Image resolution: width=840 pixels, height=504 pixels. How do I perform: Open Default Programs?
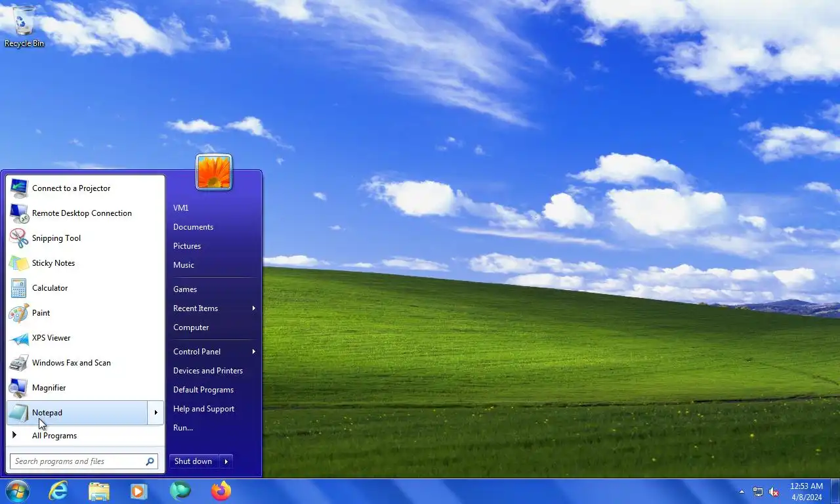(x=203, y=390)
